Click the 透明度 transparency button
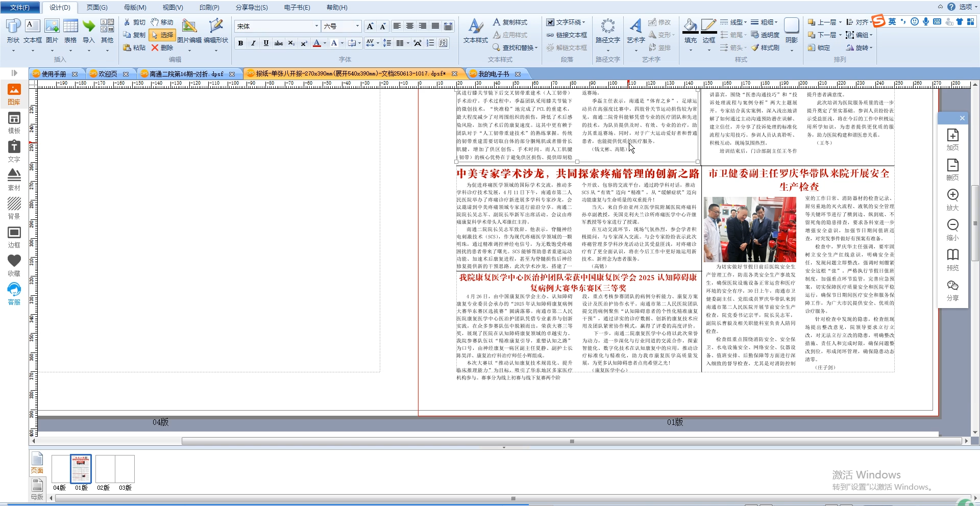 pos(765,35)
